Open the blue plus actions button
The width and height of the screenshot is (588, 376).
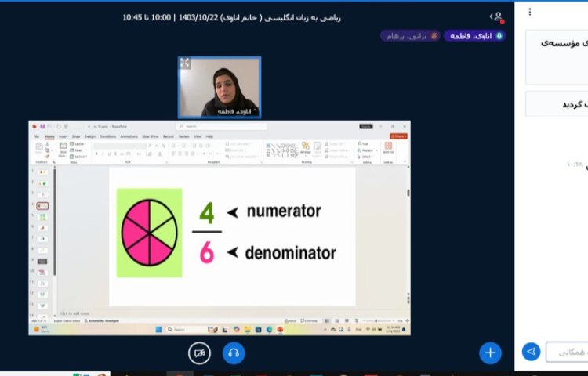tap(490, 352)
